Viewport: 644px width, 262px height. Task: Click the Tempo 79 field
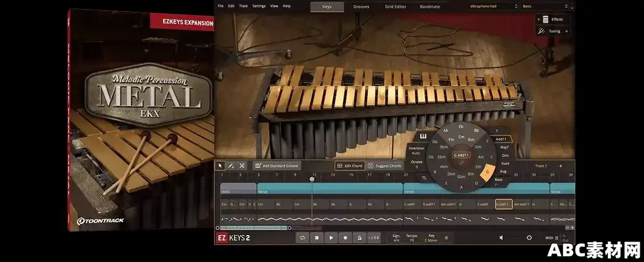pyautogui.click(x=412, y=237)
